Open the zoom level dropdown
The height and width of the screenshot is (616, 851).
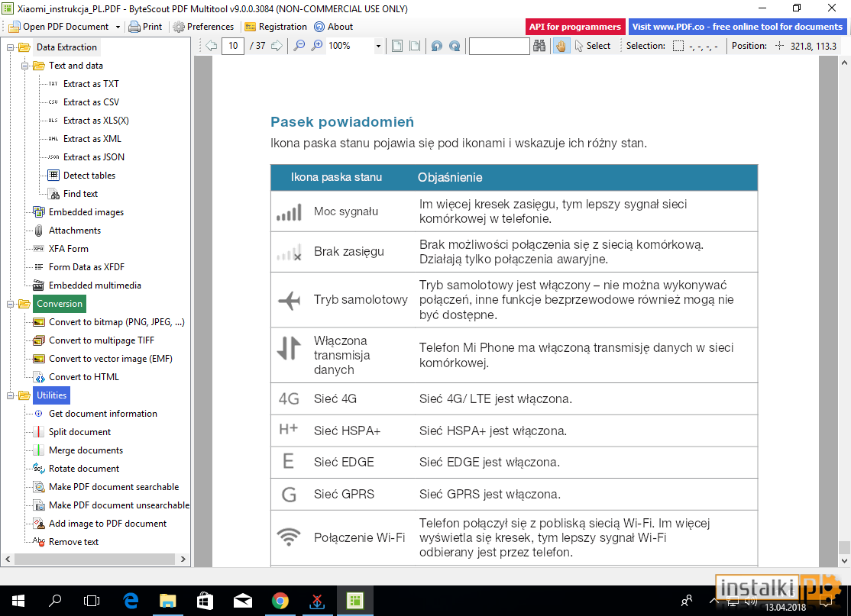click(378, 47)
